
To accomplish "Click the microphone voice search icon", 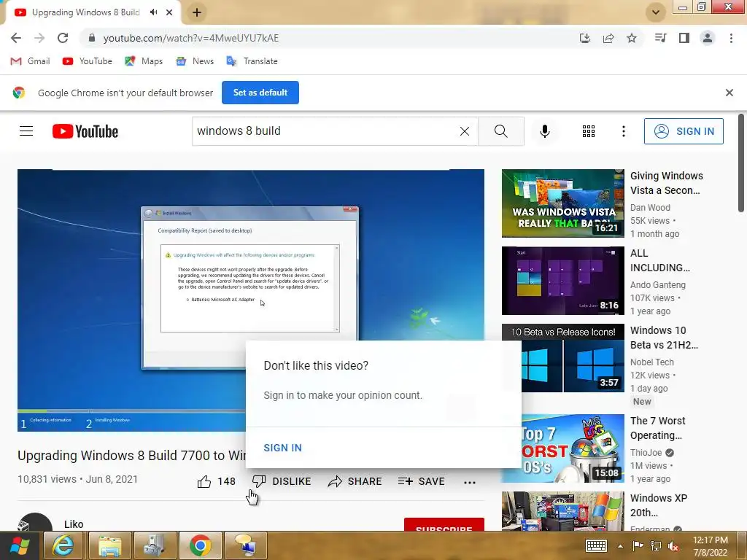I will 544,131.
